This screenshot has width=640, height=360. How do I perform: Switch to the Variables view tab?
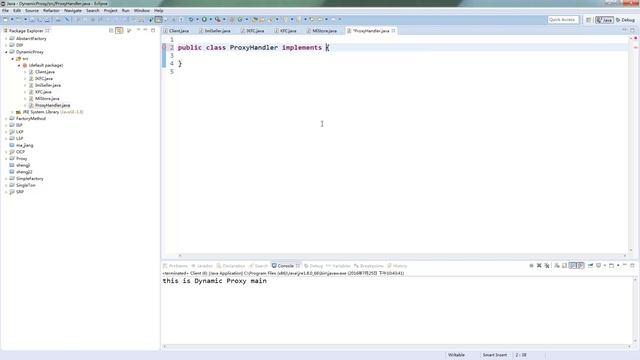click(x=338, y=266)
